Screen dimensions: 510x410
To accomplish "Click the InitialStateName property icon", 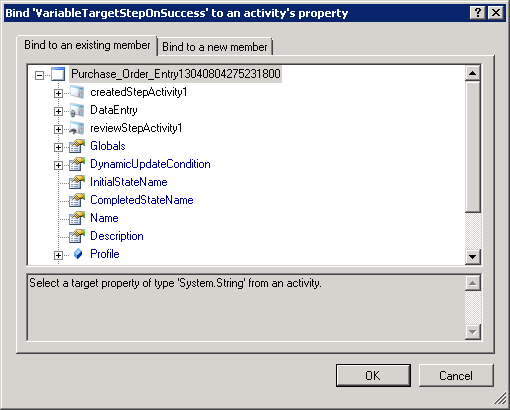I will point(77,182).
